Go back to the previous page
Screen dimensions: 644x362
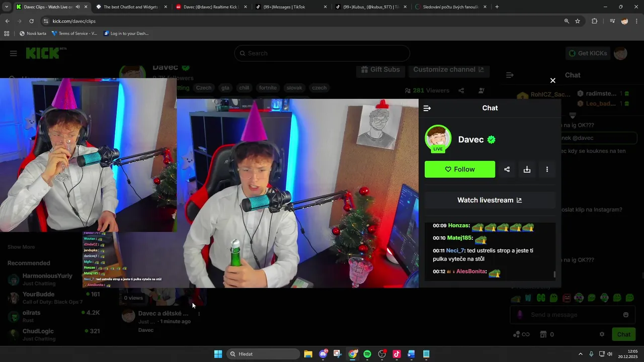[7, 21]
